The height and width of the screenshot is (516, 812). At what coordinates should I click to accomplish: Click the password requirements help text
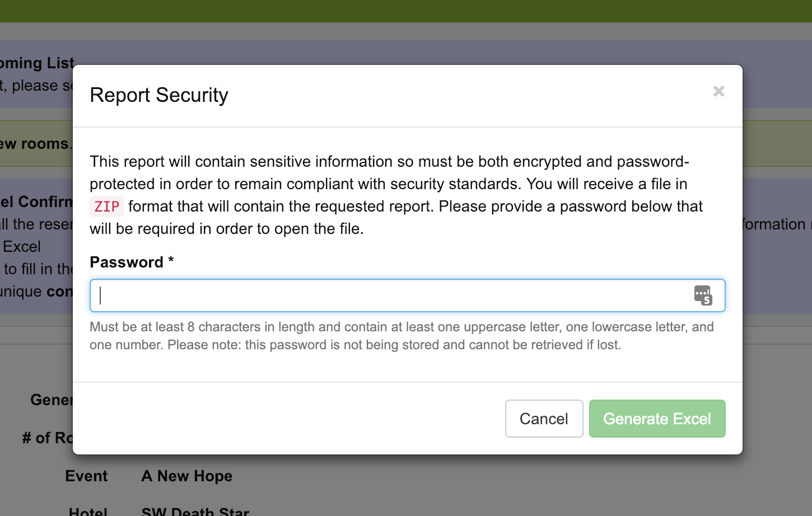coord(402,336)
